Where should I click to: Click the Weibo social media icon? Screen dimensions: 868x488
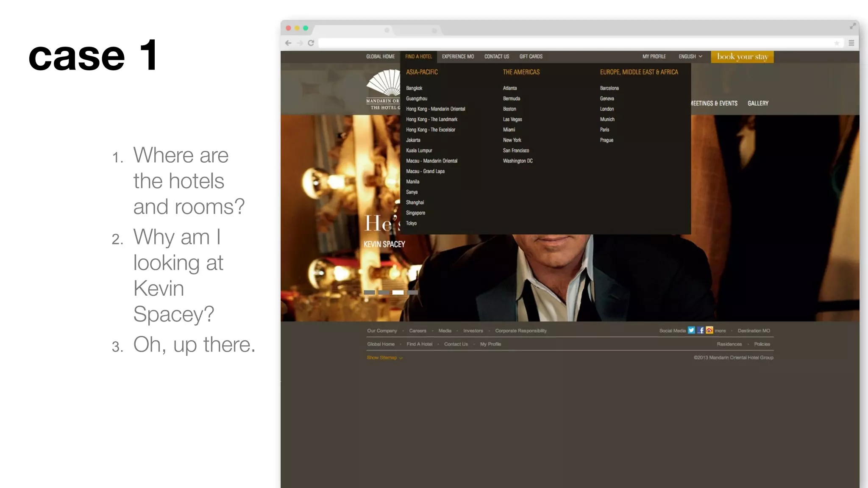coord(709,330)
